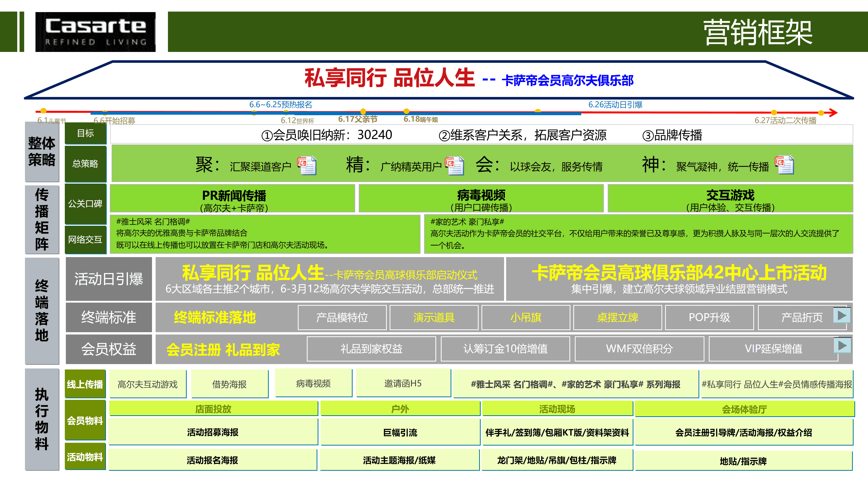The height and width of the screenshot is (488, 868).
Task: Click the 终端标准 gray box
Action: [x=109, y=317]
